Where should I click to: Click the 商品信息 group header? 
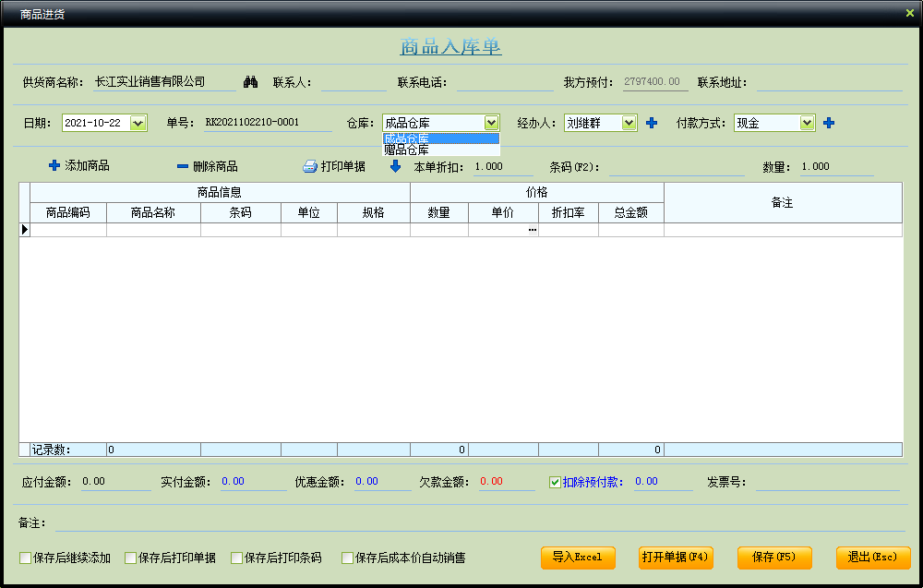coord(221,193)
